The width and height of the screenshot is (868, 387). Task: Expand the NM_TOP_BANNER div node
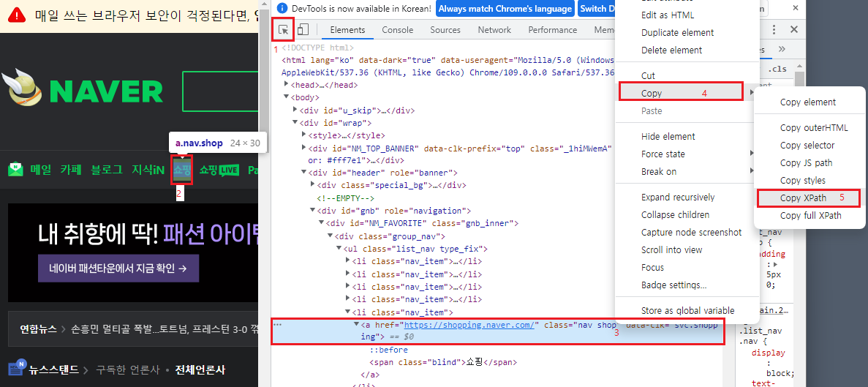pyautogui.click(x=304, y=147)
